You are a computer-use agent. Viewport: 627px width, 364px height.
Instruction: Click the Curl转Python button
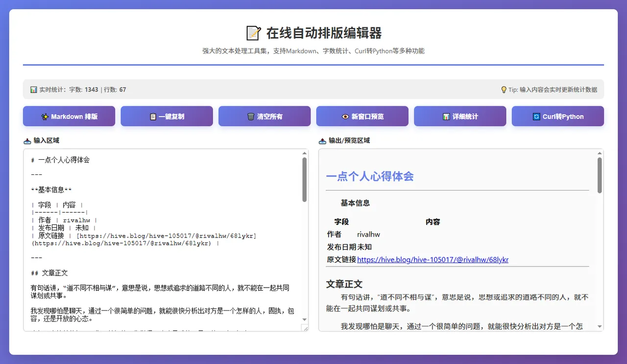click(x=558, y=116)
